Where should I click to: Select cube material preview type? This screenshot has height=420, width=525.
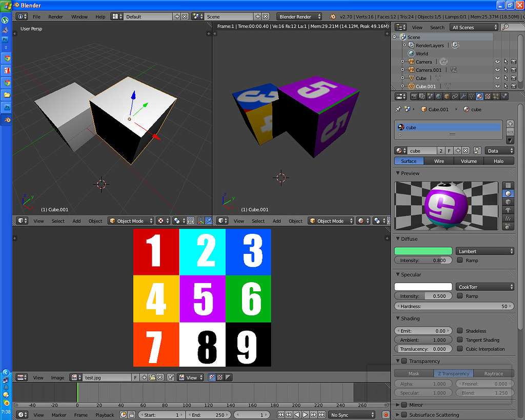coord(508,202)
